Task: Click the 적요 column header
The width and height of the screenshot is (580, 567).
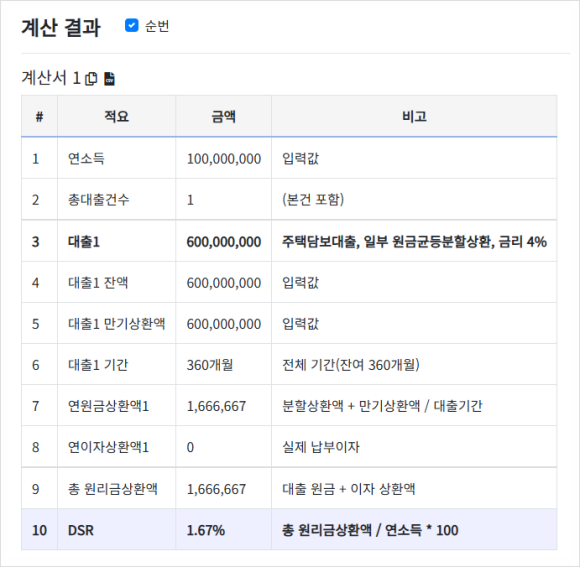Action: pyautogui.click(x=117, y=117)
